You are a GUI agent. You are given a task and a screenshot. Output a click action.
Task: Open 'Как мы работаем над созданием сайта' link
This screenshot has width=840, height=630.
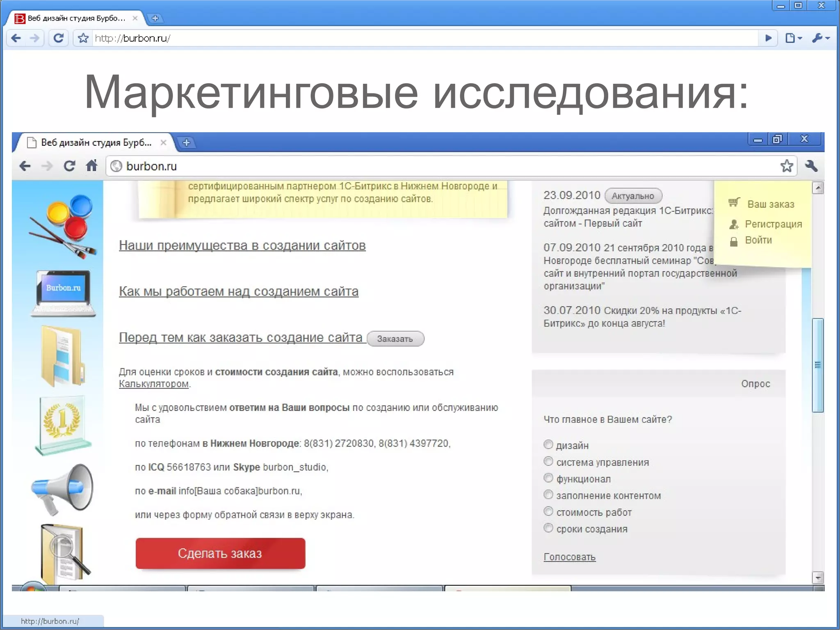tap(238, 291)
